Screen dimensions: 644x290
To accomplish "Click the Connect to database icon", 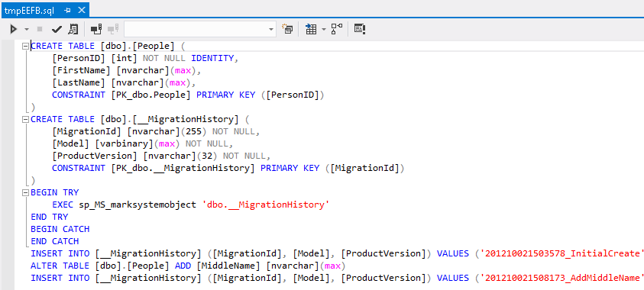I will point(96,29).
